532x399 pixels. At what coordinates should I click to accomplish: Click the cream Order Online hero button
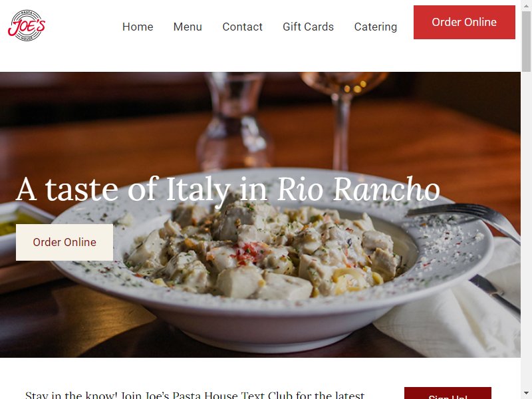(65, 242)
